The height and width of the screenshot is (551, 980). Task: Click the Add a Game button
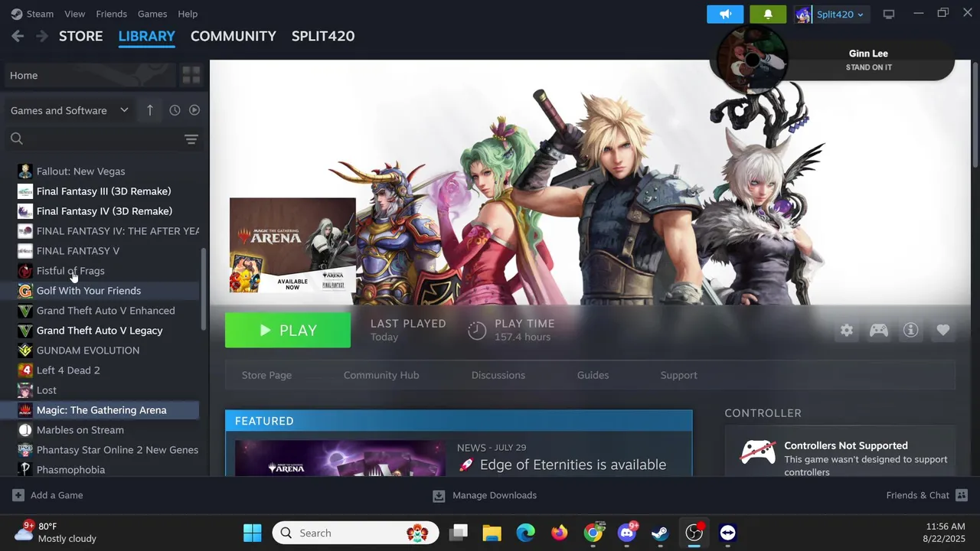(x=47, y=495)
